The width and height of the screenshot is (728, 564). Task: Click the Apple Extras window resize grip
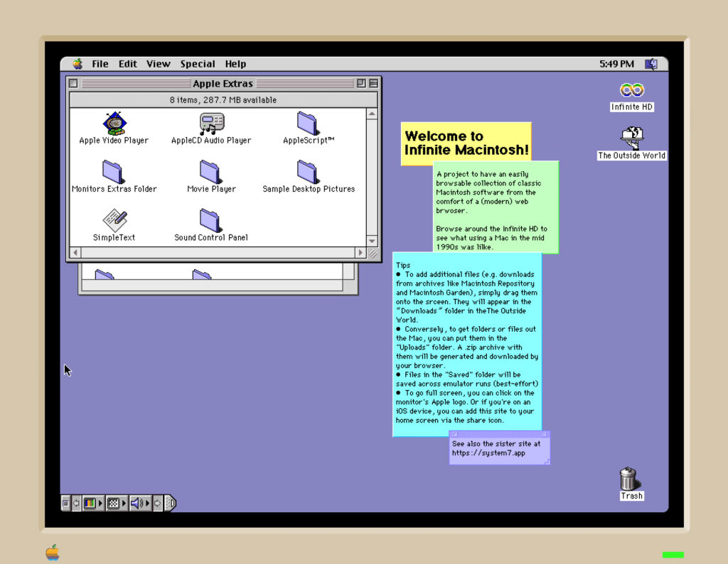(373, 254)
